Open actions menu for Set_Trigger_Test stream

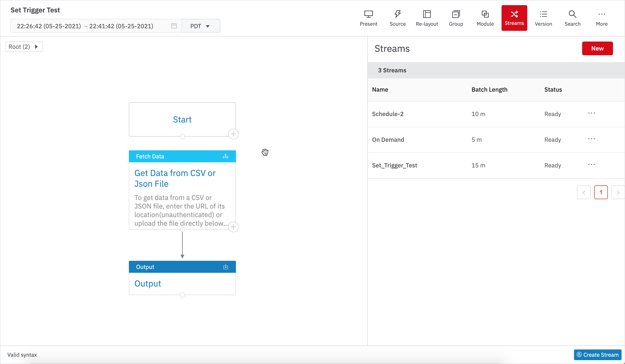coord(591,165)
